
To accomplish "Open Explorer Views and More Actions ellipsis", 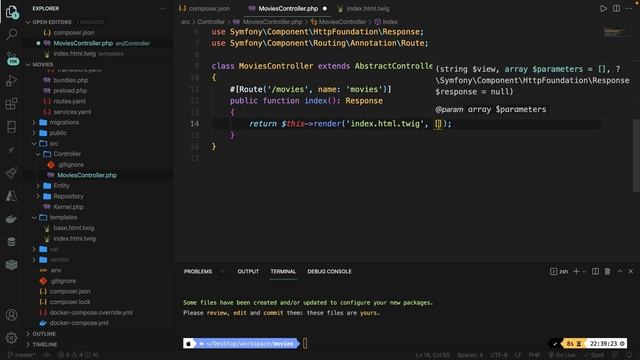I will tap(162, 9).
